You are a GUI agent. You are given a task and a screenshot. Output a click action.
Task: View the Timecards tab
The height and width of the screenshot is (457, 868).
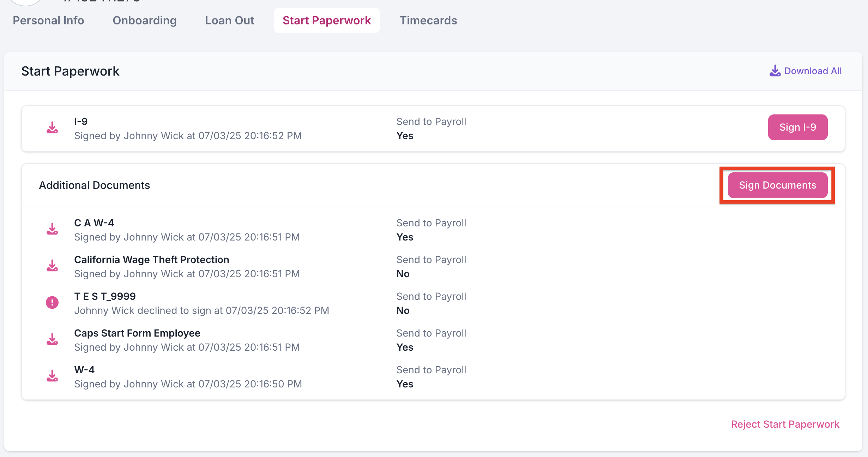tap(428, 20)
